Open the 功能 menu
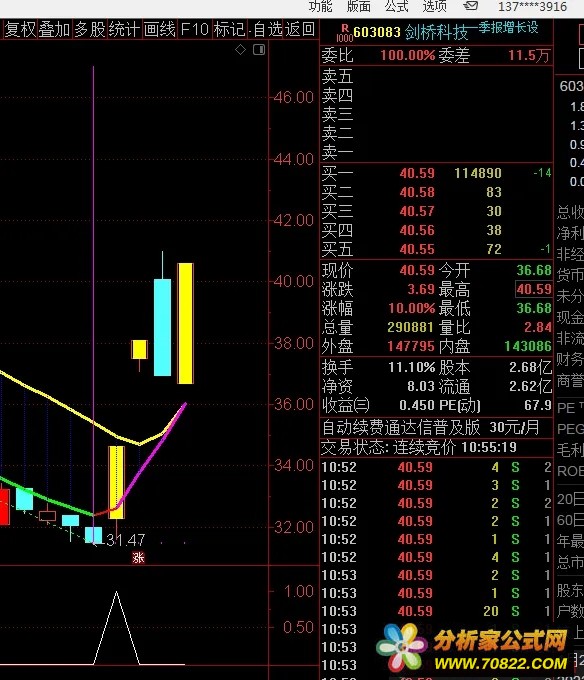The image size is (584, 680). [x=320, y=7]
